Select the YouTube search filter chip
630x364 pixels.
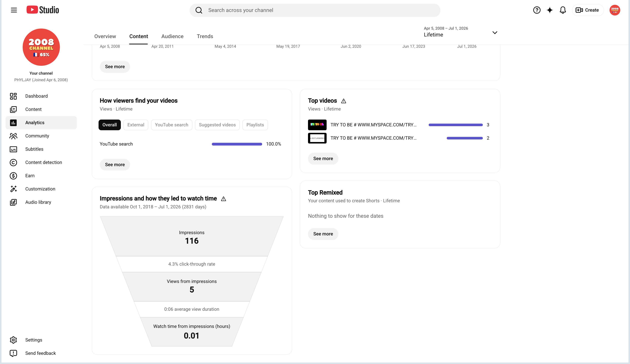pyautogui.click(x=171, y=125)
